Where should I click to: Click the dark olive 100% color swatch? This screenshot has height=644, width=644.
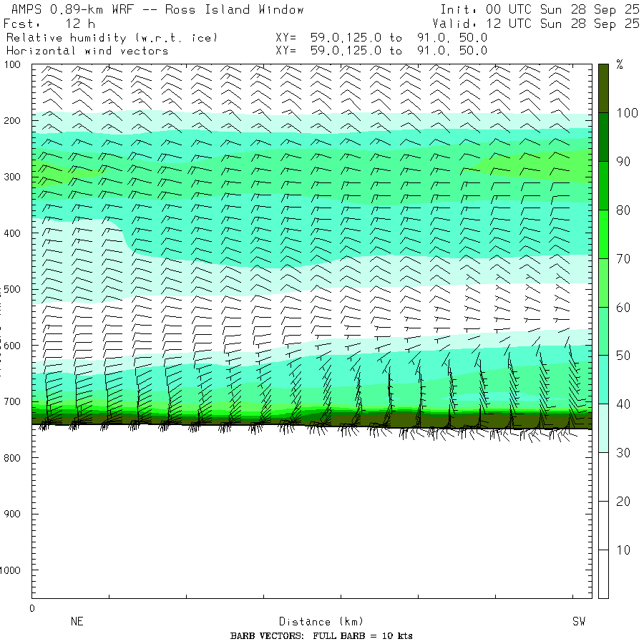[x=603, y=88]
